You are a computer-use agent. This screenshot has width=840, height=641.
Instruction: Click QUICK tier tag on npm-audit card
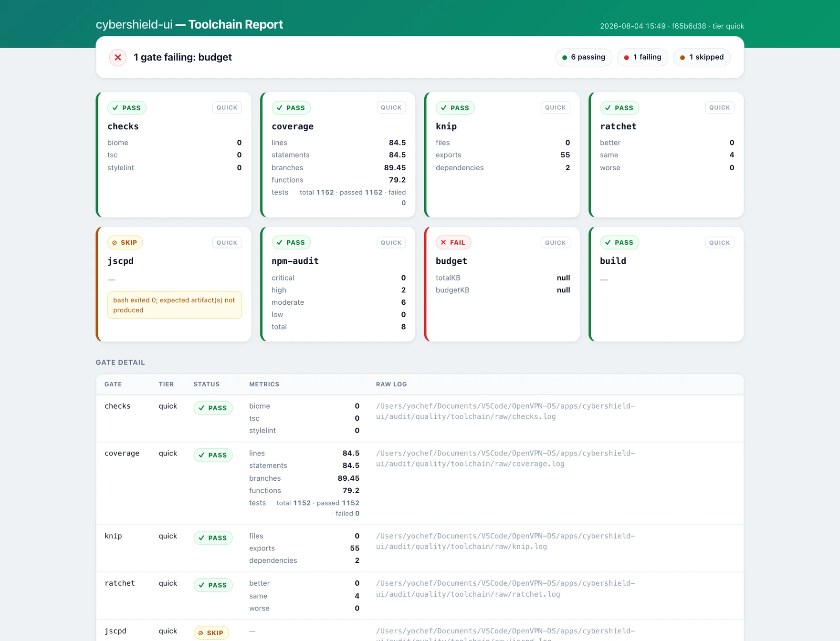click(391, 242)
